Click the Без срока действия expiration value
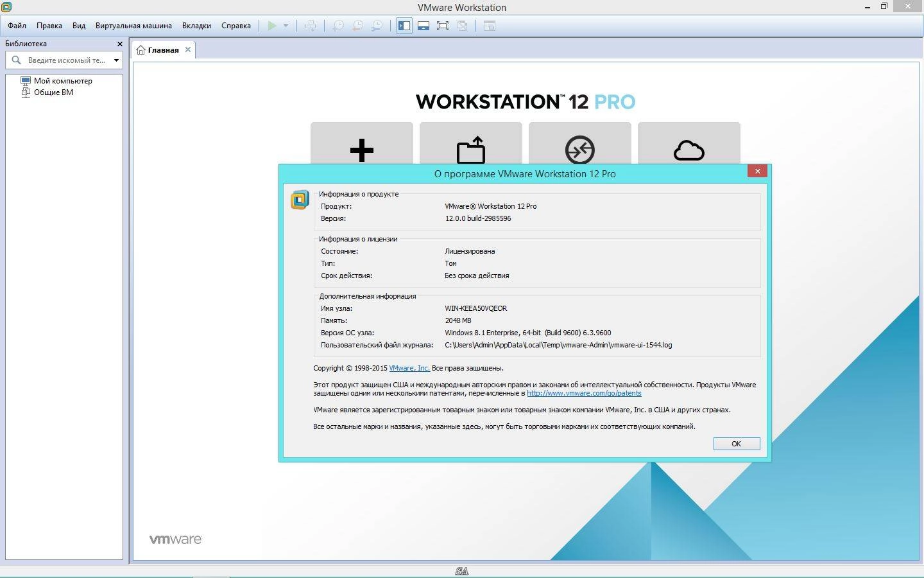This screenshot has width=924, height=578. tap(477, 276)
